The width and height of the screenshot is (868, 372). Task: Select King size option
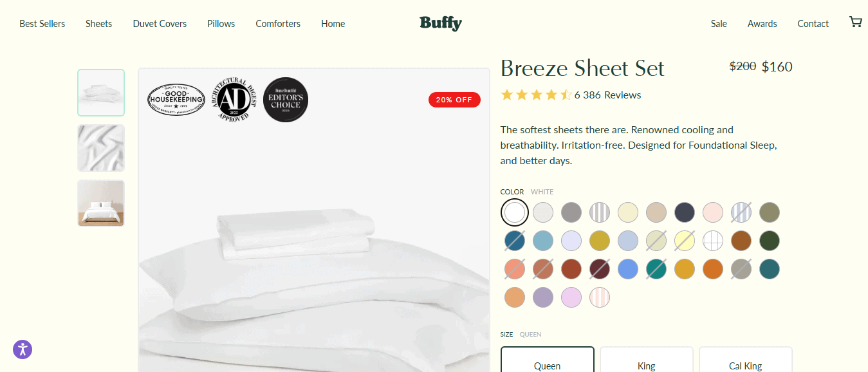647,359
